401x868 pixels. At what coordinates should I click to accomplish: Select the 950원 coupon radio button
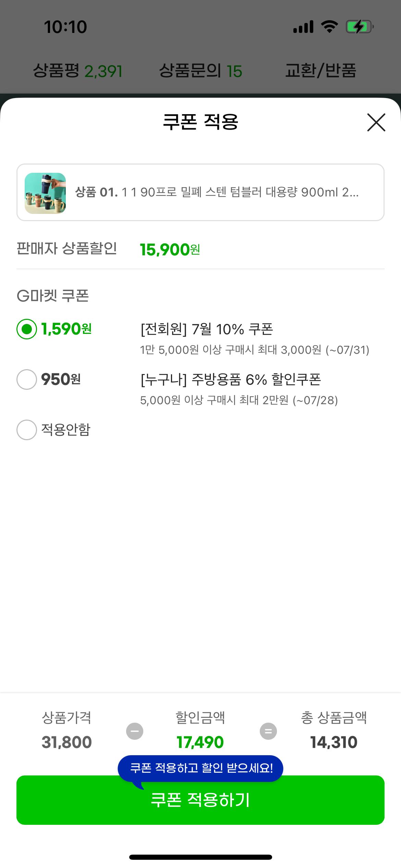coord(27,379)
